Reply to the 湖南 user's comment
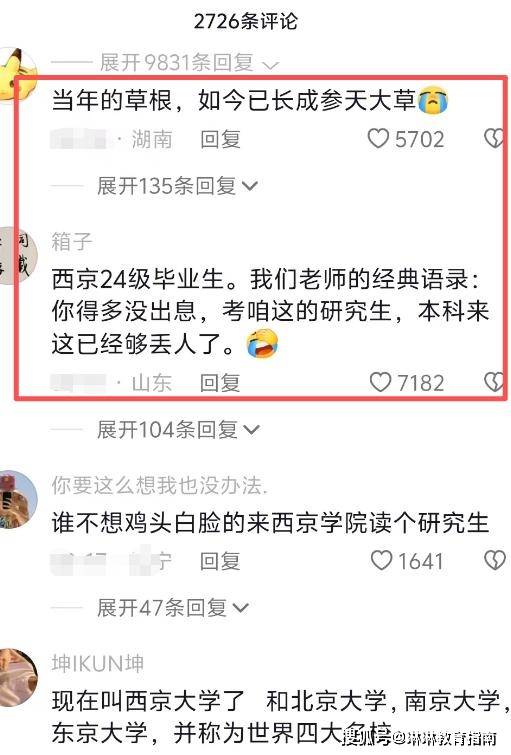Screen dimensions: 511x755 coord(220,139)
